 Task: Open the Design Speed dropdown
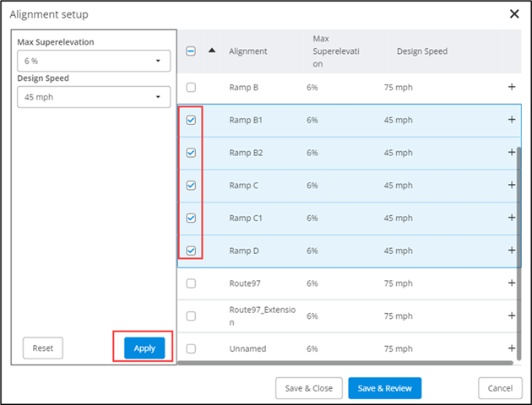click(94, 98)
